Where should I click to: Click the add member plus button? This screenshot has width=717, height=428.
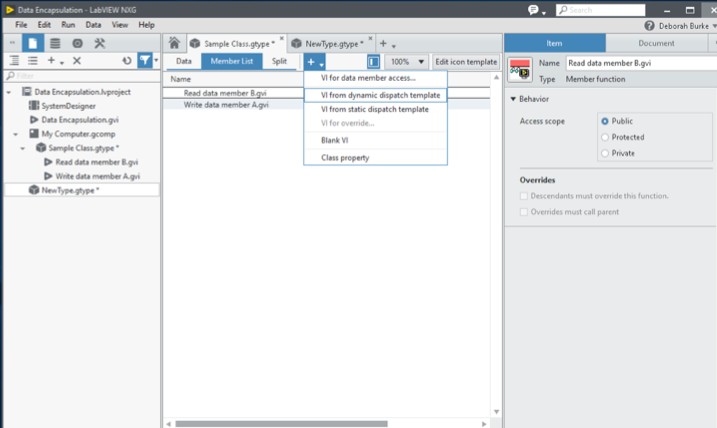pos(311,62)
